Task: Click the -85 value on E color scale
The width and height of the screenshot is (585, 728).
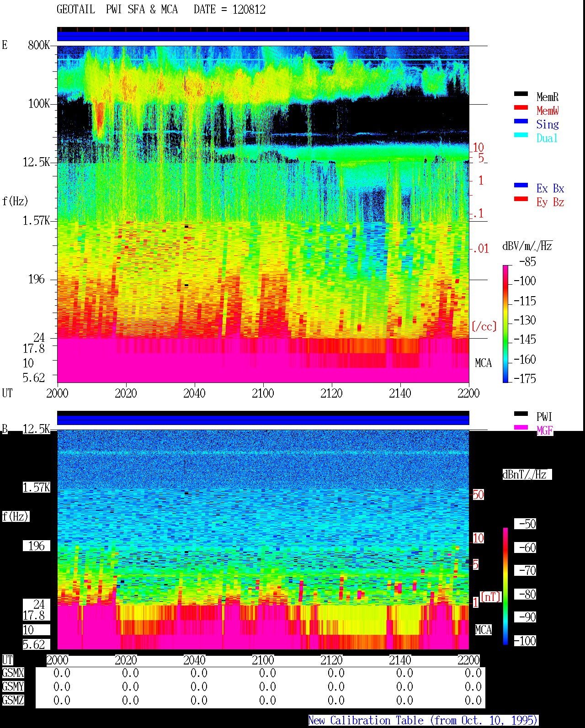Action: 527,261
